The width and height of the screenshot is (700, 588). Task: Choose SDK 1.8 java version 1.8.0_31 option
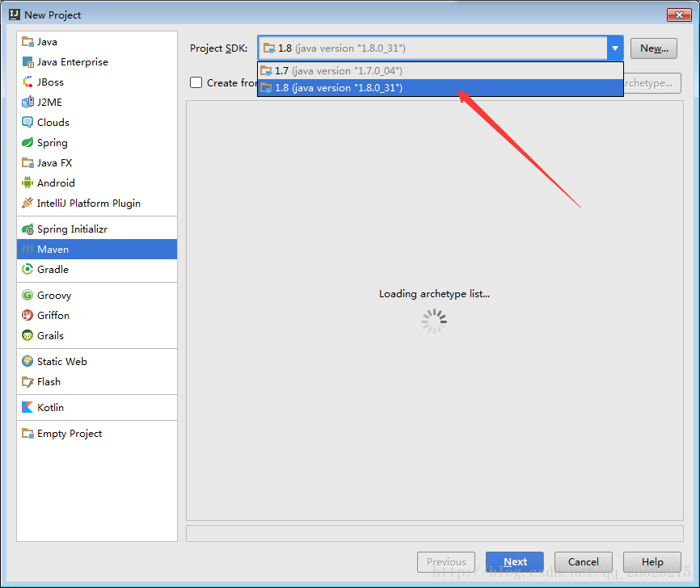click(441, 88)
